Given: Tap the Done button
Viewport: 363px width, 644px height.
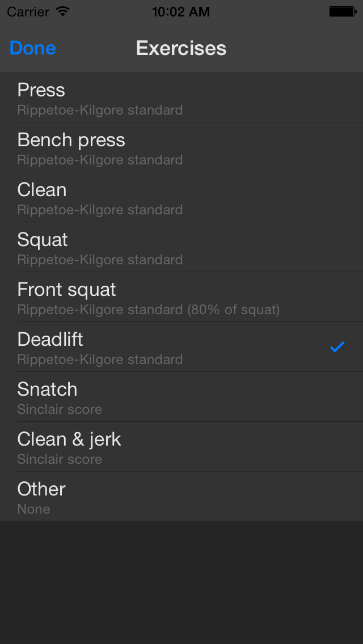Looking at the screenshot, I should [32, 48].
